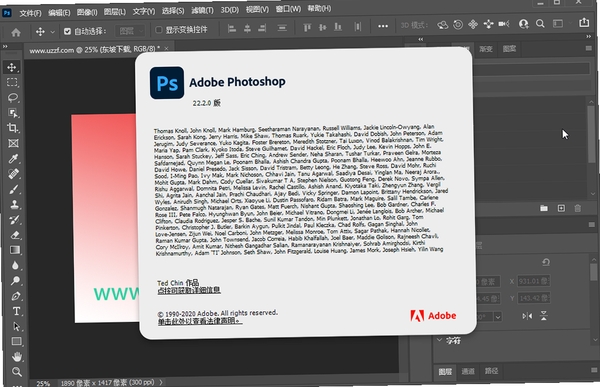Toggle the 显示变换控件 checkbox
Image resolution: width=600 pixels, height=387 pixels.
[x=158, y=30]
